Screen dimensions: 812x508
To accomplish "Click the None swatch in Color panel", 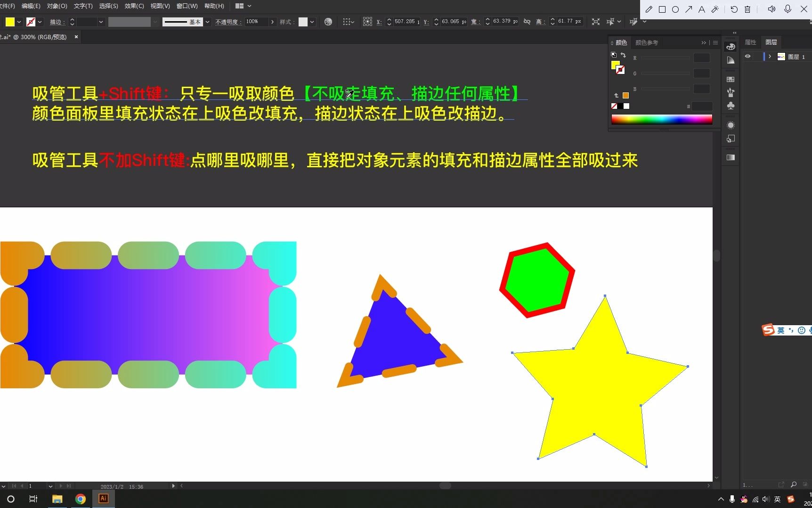I will (x=614, y=106).
